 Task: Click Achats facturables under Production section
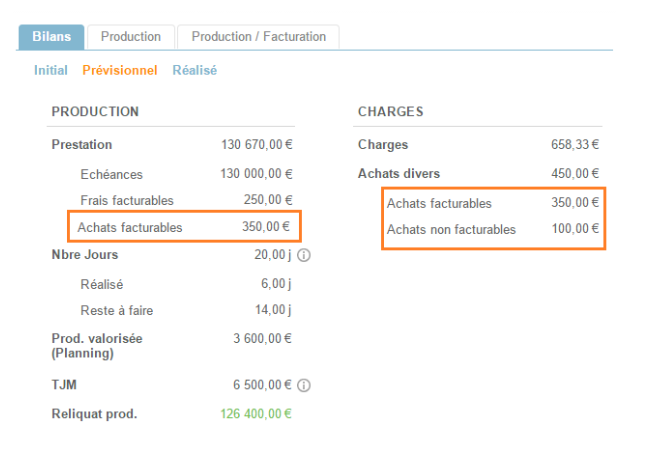[130, 227]
